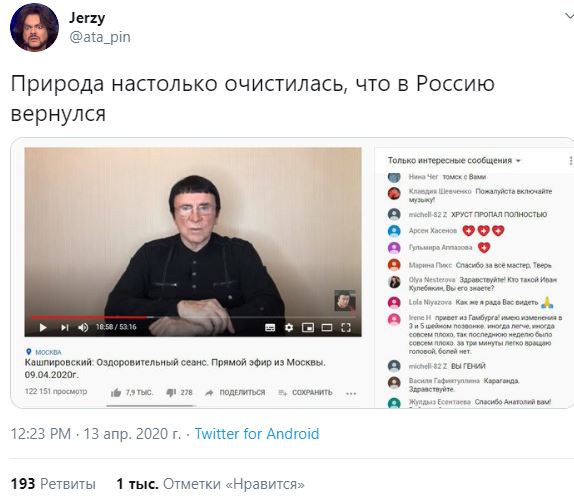Save the video via СОХРАНИТЬ
Image resolution: width=574 pixels, height=498 pixels.
tap(305, 393)
